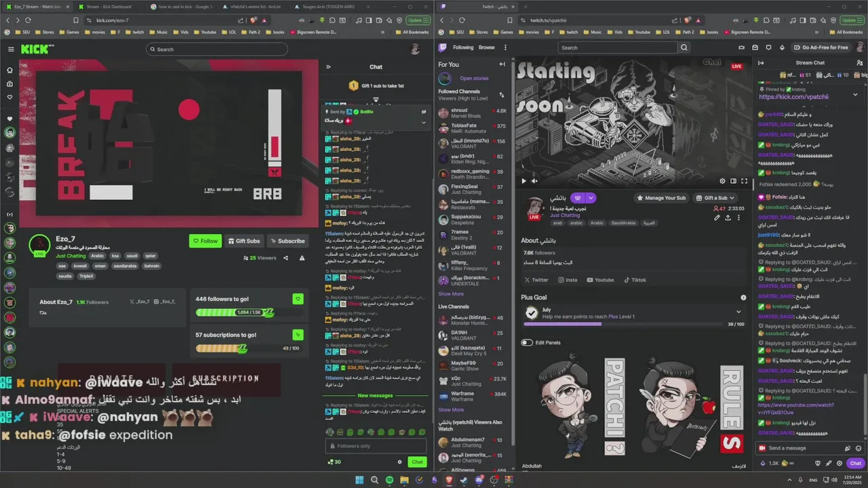Open Steam from taskbar
This screenshot has width=868, height=488.
(x=463, y=480)
